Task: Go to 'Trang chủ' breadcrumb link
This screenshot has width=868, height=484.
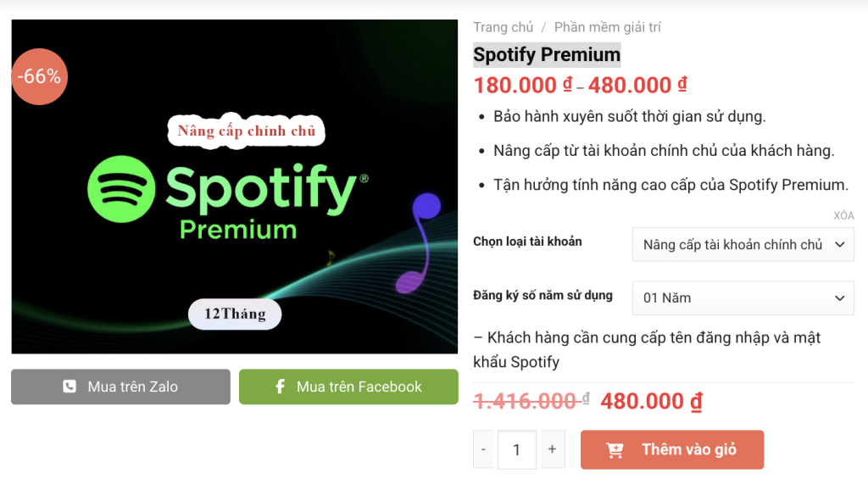Action: click(504, 27)
